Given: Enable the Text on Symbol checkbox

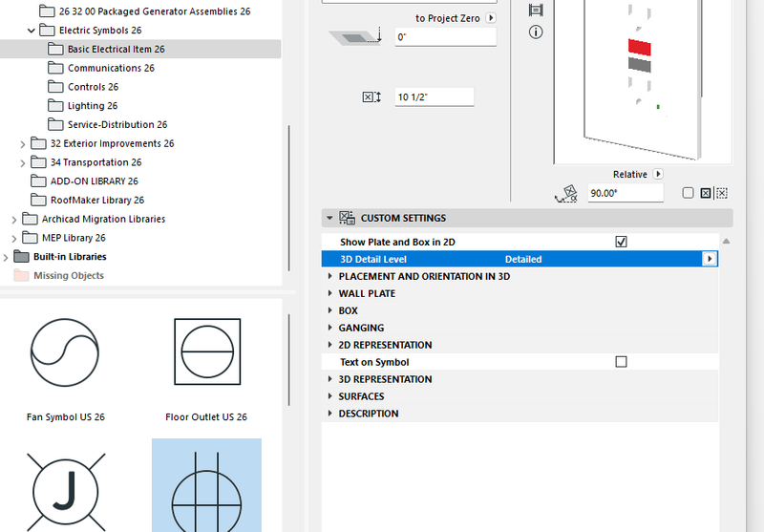Looking at the screenshot, I should (622, 361).
